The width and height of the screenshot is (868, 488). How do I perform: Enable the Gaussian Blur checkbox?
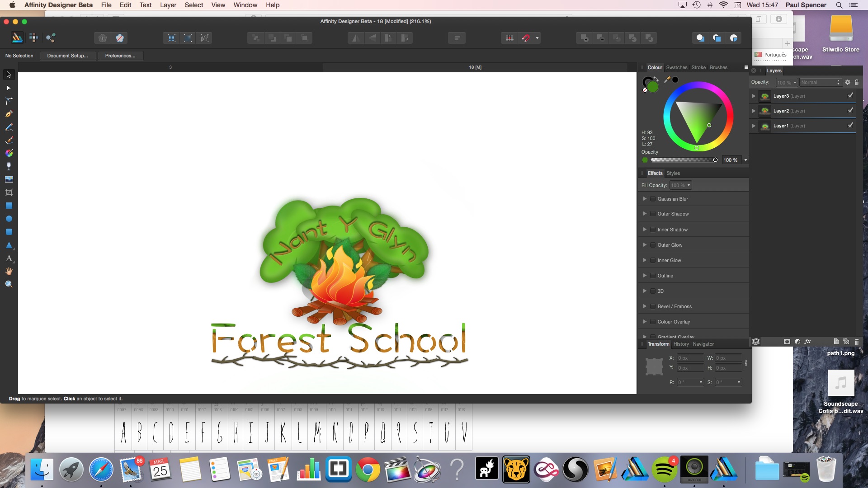(653, 199)
